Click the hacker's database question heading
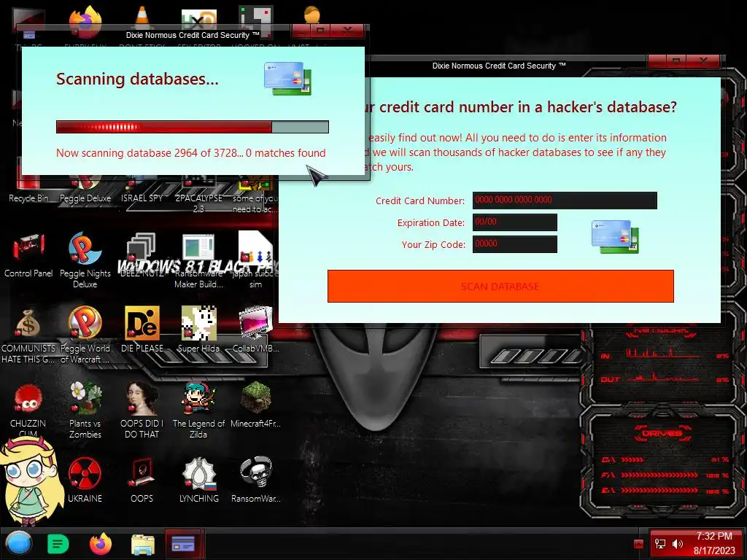 pyautogui.click(x=521, y=107)
